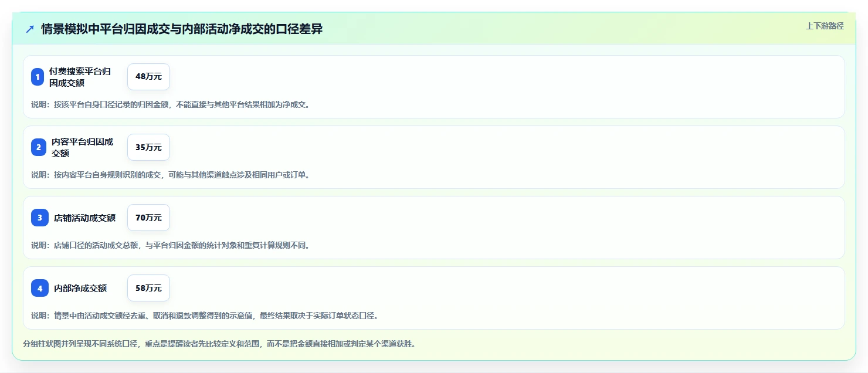Click the 58万元 value chip
Screen dimensions: 868x373
pyautogui.click(x=148, y=288)
